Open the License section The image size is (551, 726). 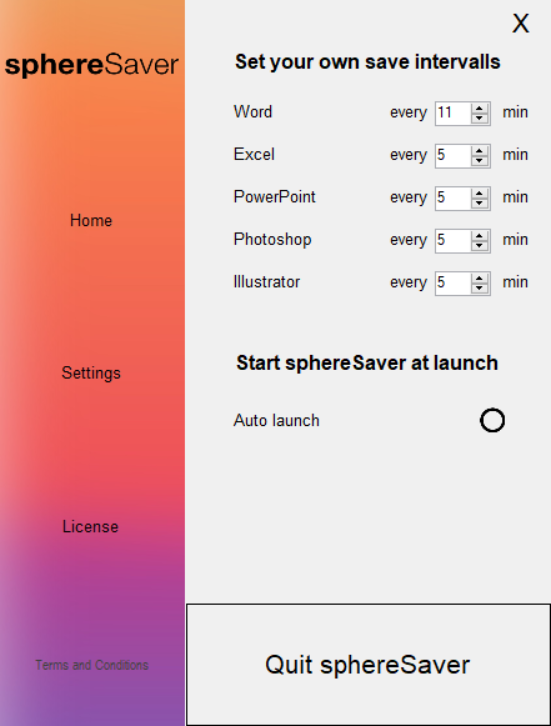point(91,526)
